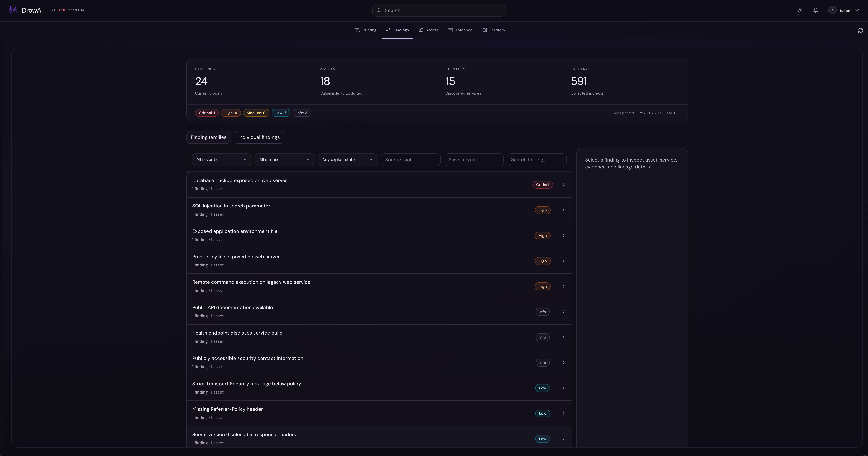The image size is (868, 456).
Task: Toggle the light/dark theme sun icon
Action: [x=800, y=10]
